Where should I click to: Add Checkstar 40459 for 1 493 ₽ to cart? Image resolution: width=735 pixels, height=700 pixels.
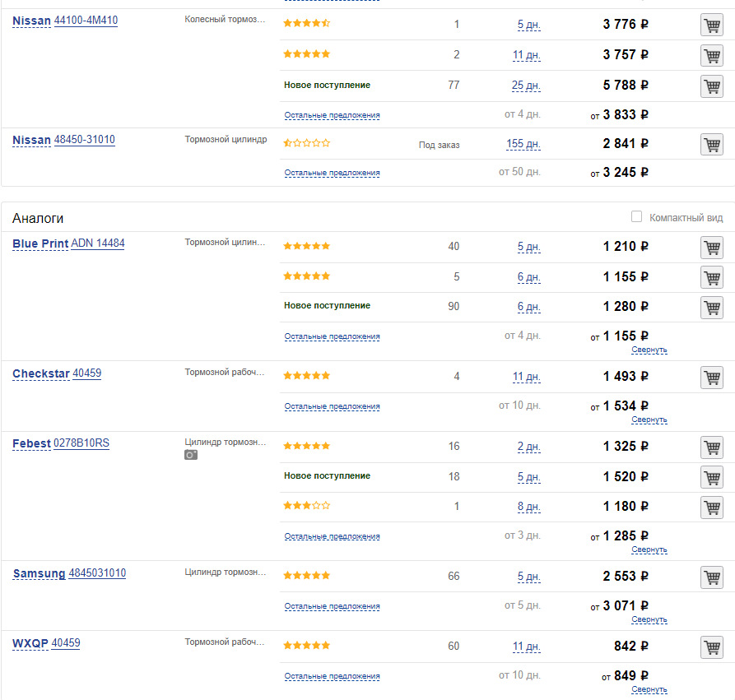coord(711,377)
